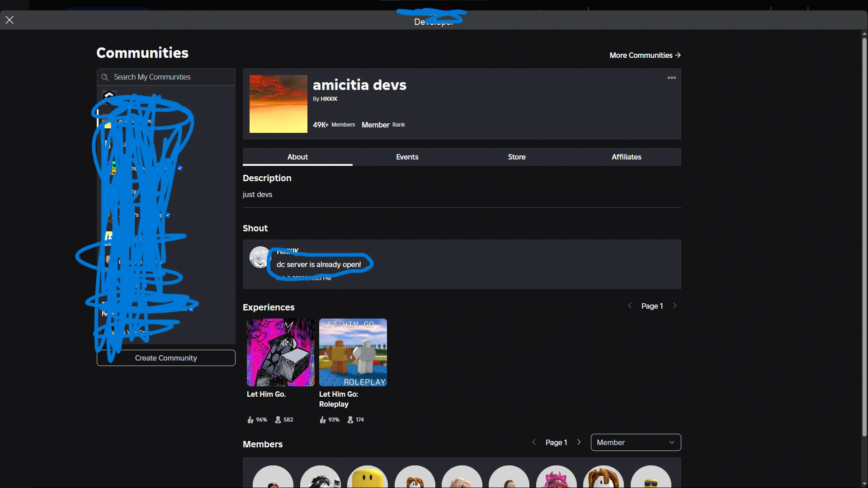The width and height of the screenshot is (868, 488).
Task: Open the three-dot menu for amicitia devs
Action: pos(672,78)
